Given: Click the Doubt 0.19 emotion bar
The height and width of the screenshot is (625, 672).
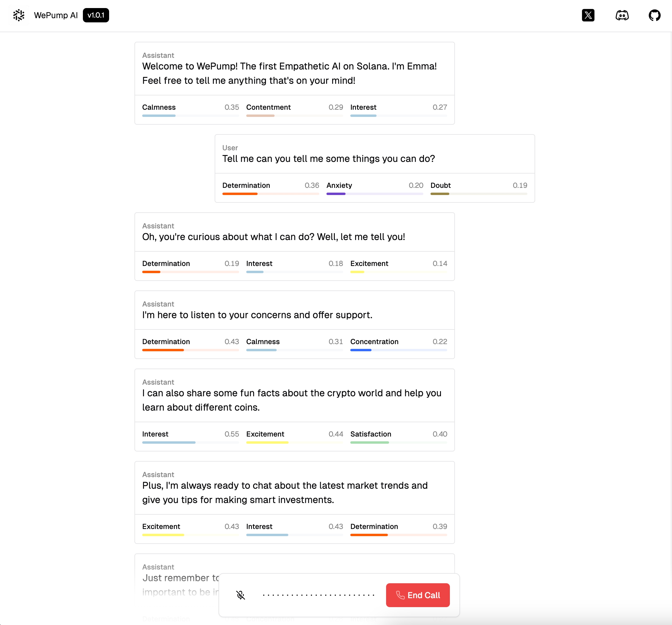Looking at the screenshot, I should pyautogui.click(x=478, y=194).
